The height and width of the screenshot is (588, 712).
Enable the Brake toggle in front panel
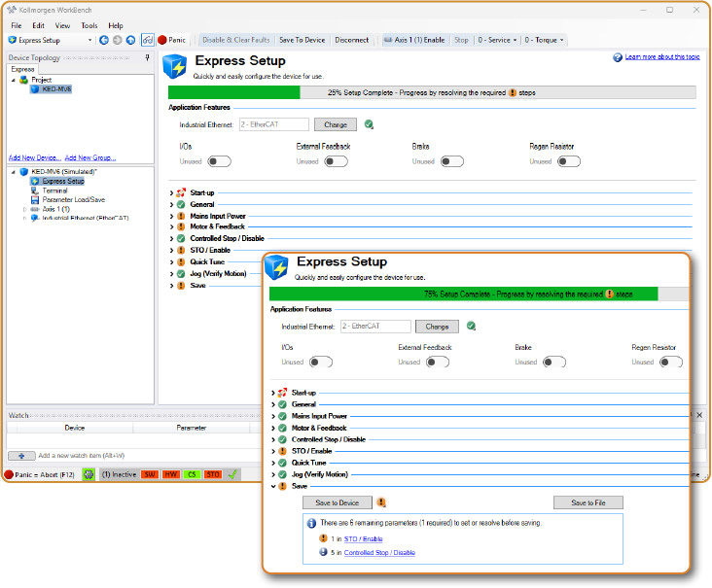pos(554,362)
